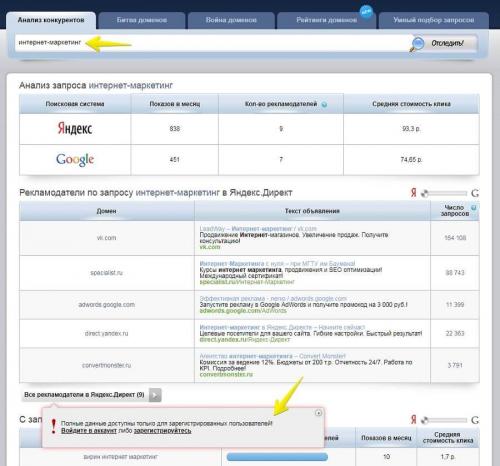500x466 pixels.
Task: Open the Convert Monster ad title link
Action: pyautogui.click(x=272, y=356)
